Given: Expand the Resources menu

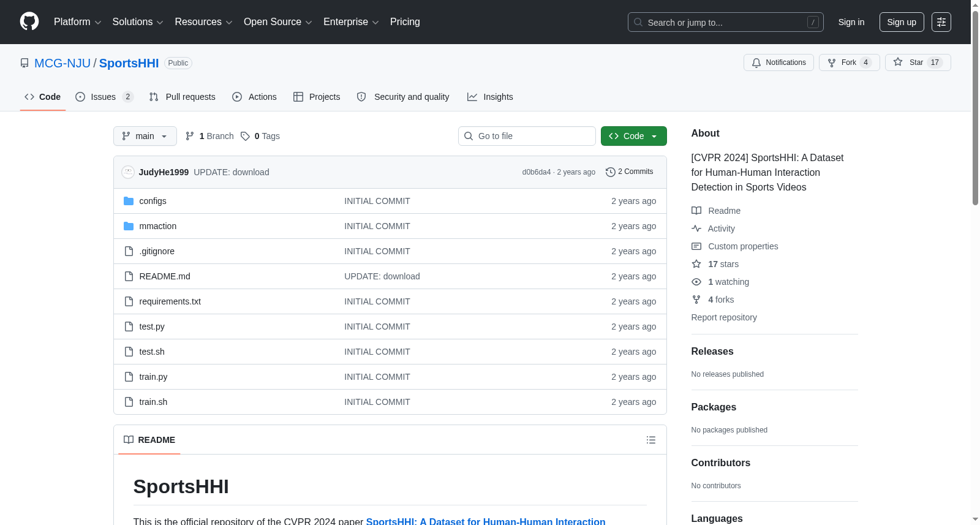Looking at the screenshot, I should coord(203,22).
